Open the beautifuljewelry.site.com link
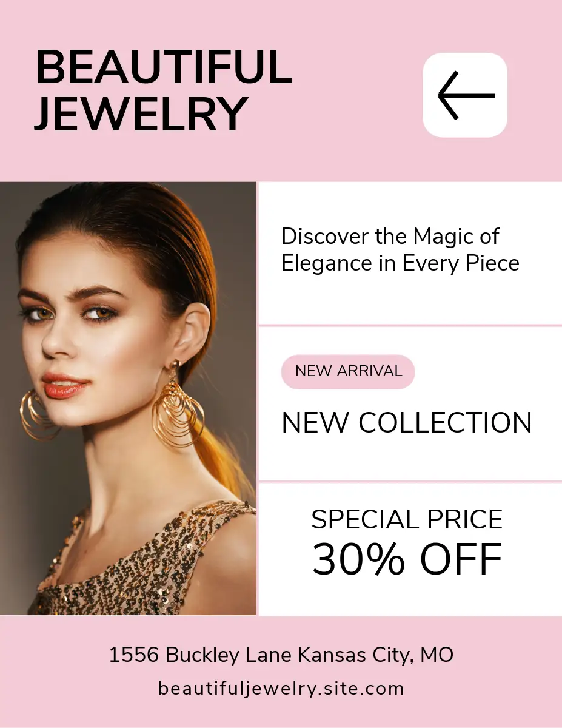 [281, 689]
